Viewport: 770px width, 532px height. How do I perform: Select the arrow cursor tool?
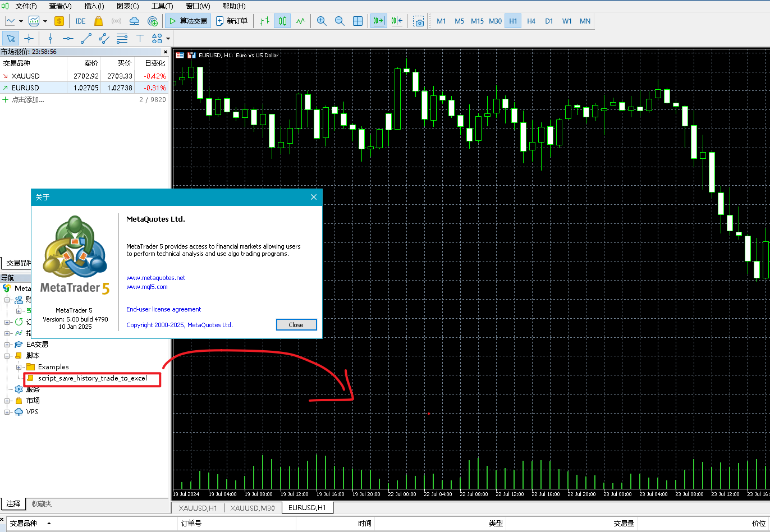click(x=11, y=38)
